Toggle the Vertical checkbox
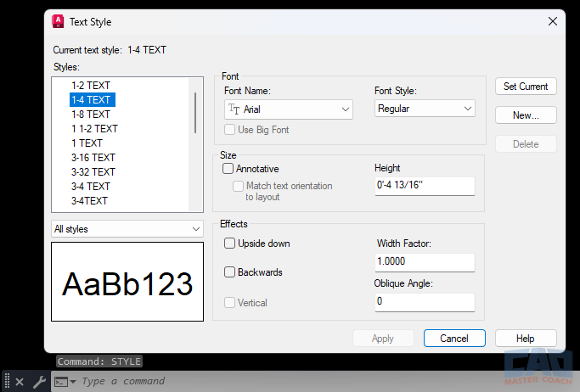Screen dimensions: 580x392 pos(229,302)
